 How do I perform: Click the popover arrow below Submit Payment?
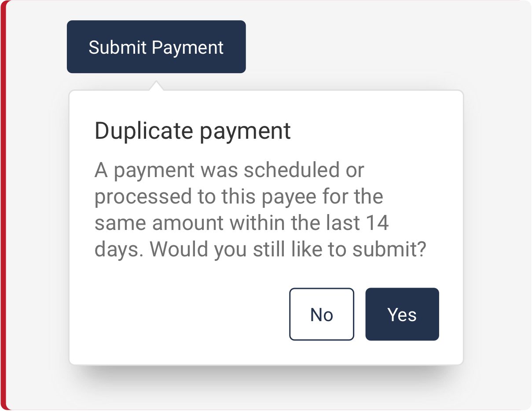156,86
